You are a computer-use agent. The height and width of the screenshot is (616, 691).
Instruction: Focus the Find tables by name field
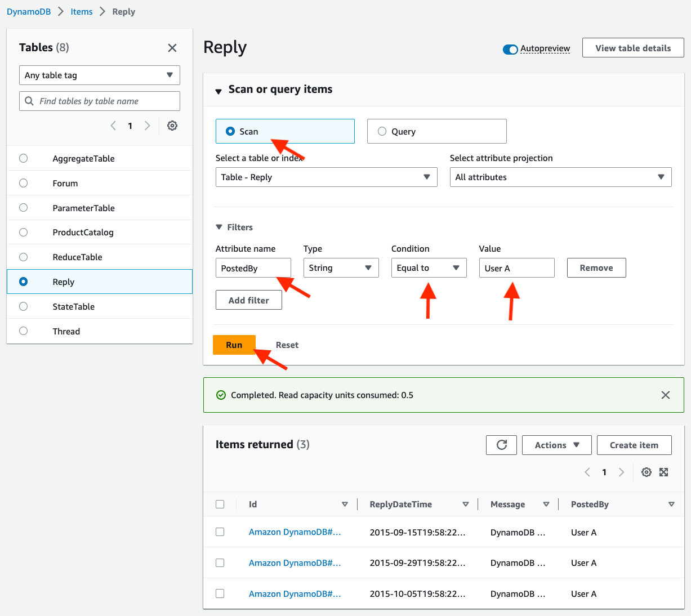(100, 101)
